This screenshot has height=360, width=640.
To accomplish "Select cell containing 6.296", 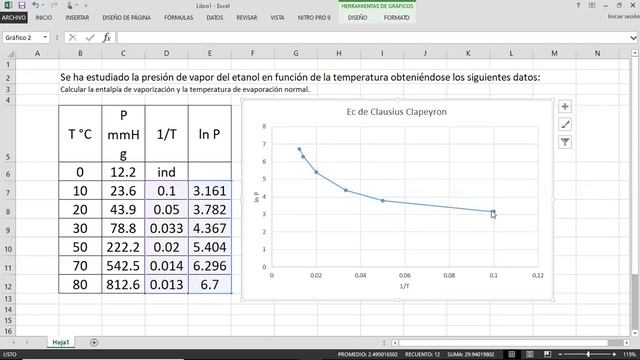I will (x=209, y=266).
